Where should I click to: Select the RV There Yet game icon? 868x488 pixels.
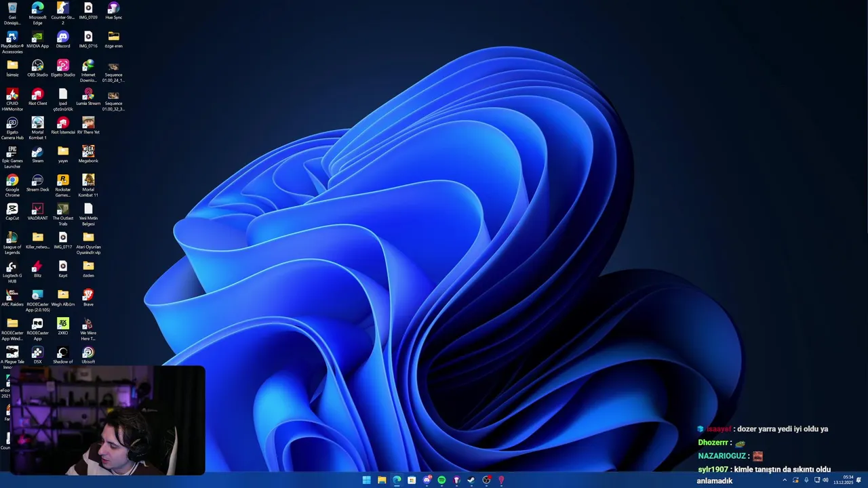pyautogui.click(x=88, y=125)
